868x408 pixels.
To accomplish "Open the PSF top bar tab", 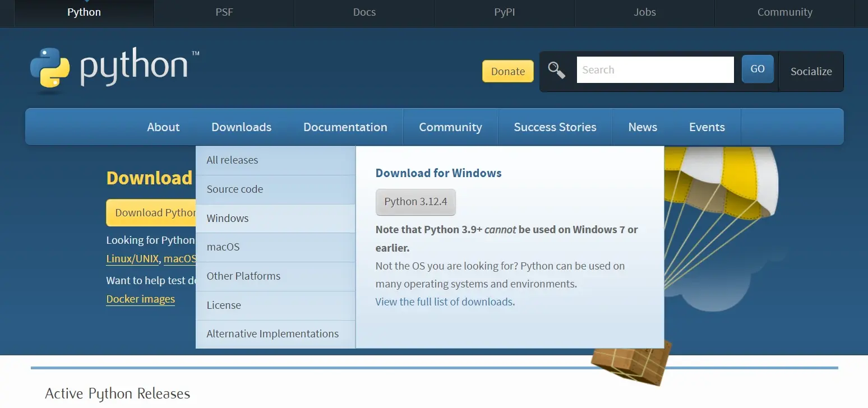I will (x=224, y=12).
